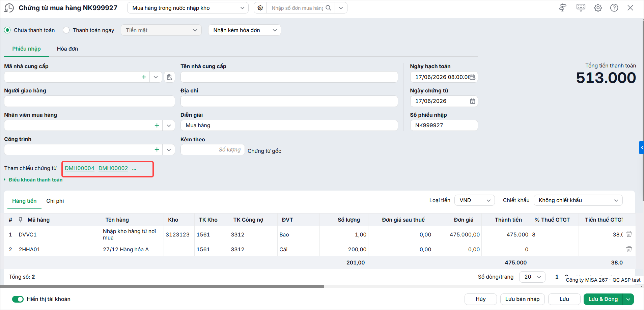Open the voucher history clock icon
The height and width of the screenshot is (310, 644).
pyautogui.click(x=9, y=8)
